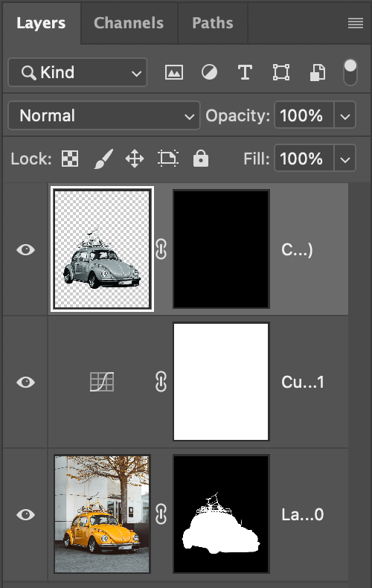Switch to the Paths tab
Viewport: 372px width, 588px height.
213,23
